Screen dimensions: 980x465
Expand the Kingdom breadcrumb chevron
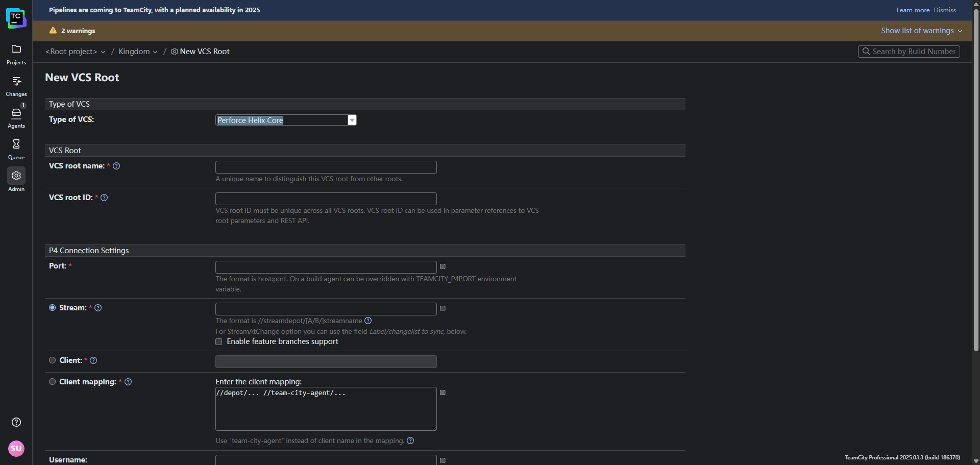point(155,52)
